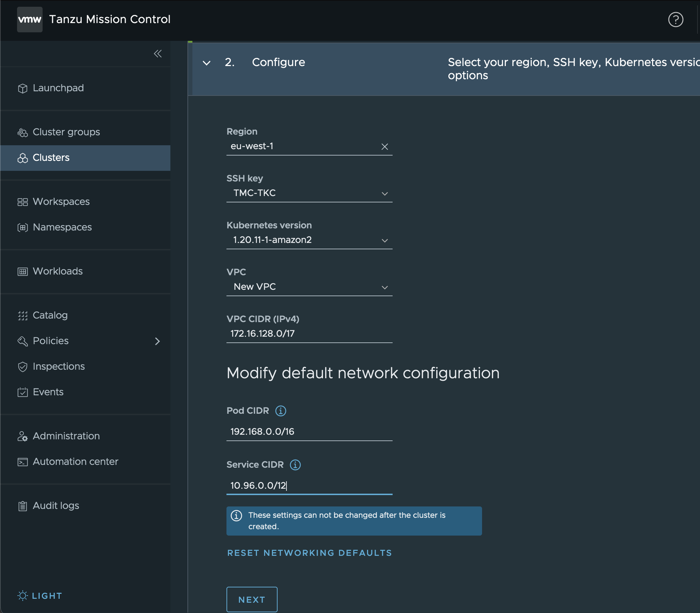The width and height of the screenshot is (700, 613).
Task: Open the SSH key dropdown
Action: 310,193
